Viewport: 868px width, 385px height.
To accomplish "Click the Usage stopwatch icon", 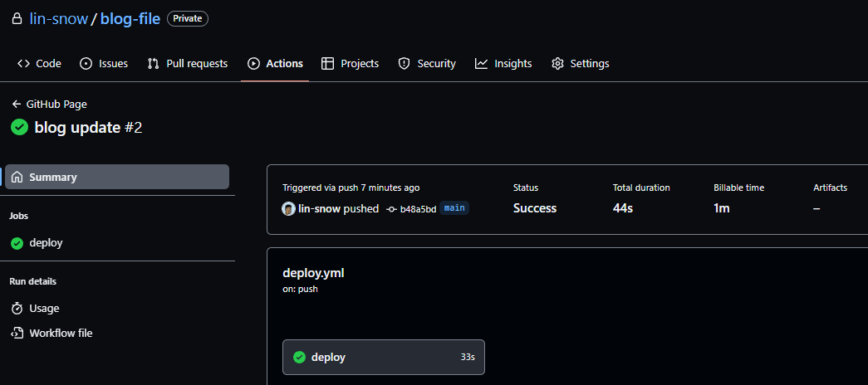I will pos(17,308).
